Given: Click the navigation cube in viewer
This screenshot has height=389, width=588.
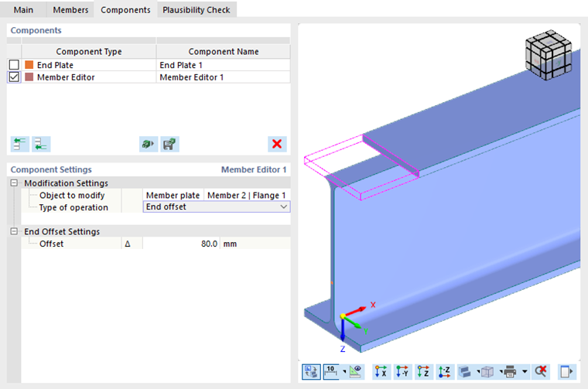Looking at the screenshot, I should (549, 55).
